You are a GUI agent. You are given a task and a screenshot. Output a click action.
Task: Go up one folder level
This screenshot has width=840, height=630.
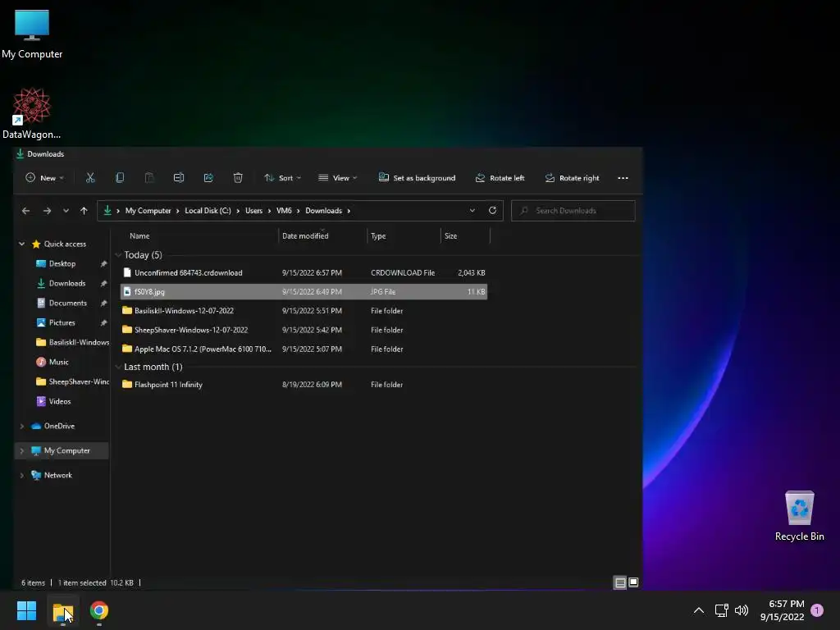coord(84,211)
